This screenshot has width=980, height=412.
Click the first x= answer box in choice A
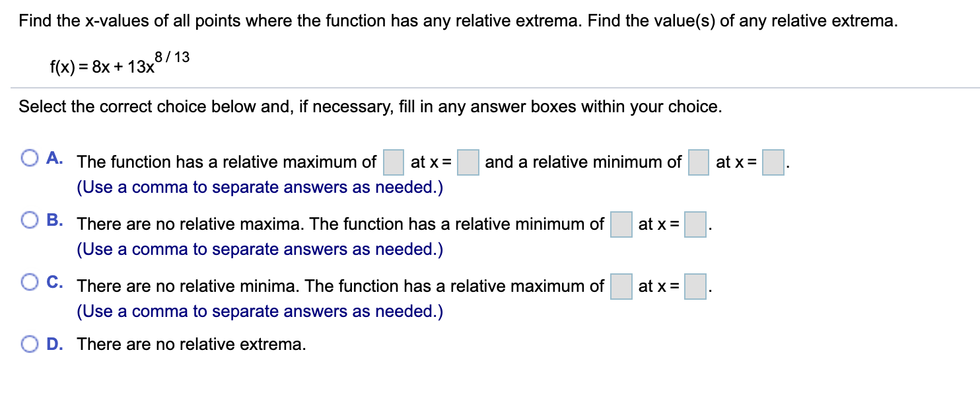[468, 162]
